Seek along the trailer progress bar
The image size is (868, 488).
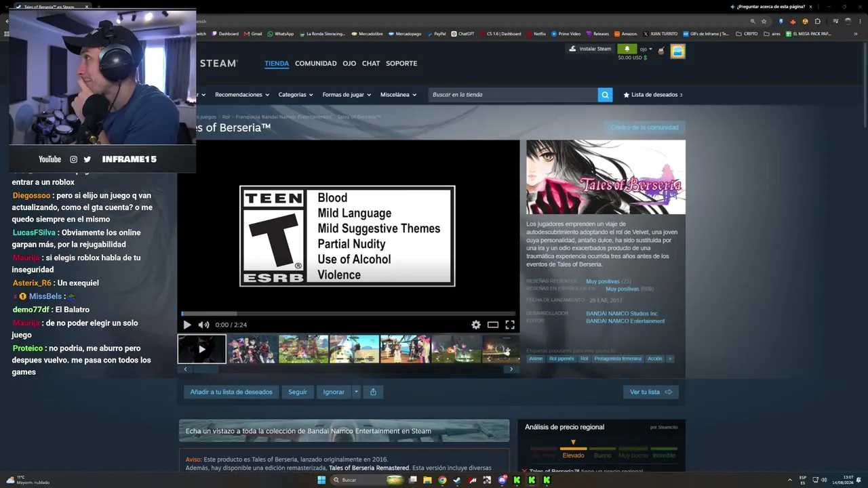pos(349,314)
